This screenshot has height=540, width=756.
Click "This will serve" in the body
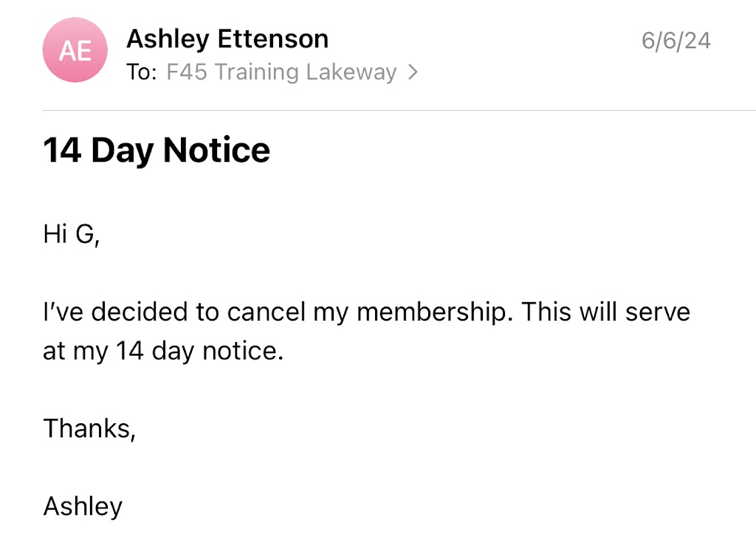coord(605,312)
